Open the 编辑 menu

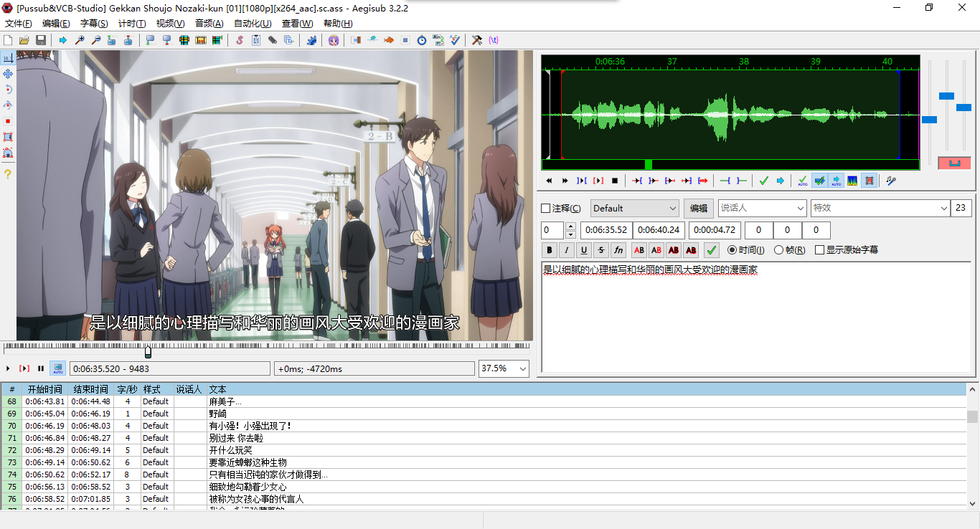[56, 24]
